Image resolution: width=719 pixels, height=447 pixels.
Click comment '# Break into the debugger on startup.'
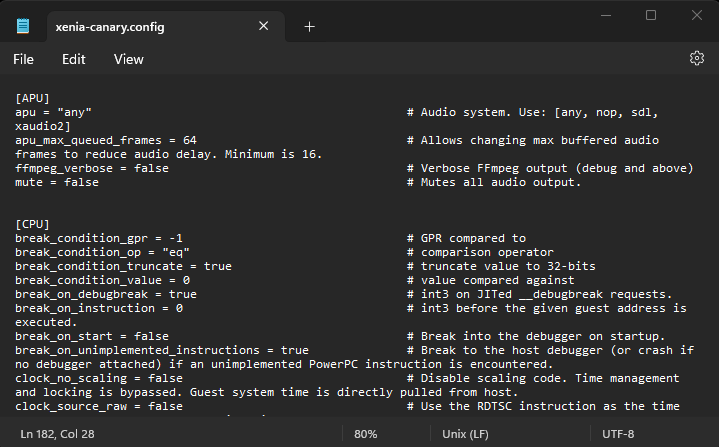(536, 336)
